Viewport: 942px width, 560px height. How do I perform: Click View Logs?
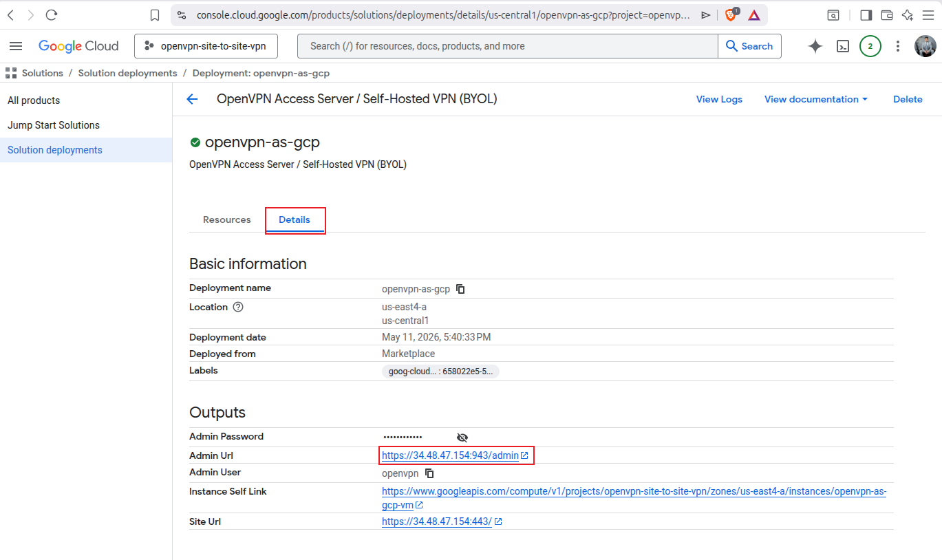[719, 99]
